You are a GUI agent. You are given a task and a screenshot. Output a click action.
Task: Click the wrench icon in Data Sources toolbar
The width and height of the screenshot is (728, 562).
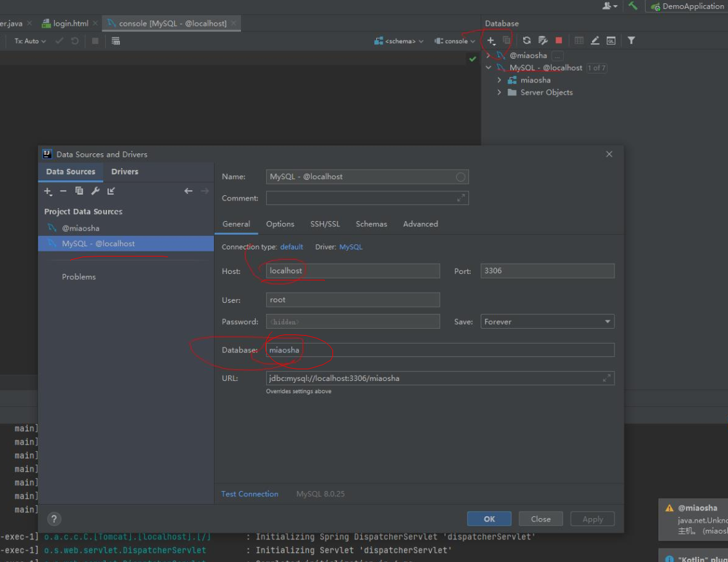pyautogui.click(x=95, y=191)
